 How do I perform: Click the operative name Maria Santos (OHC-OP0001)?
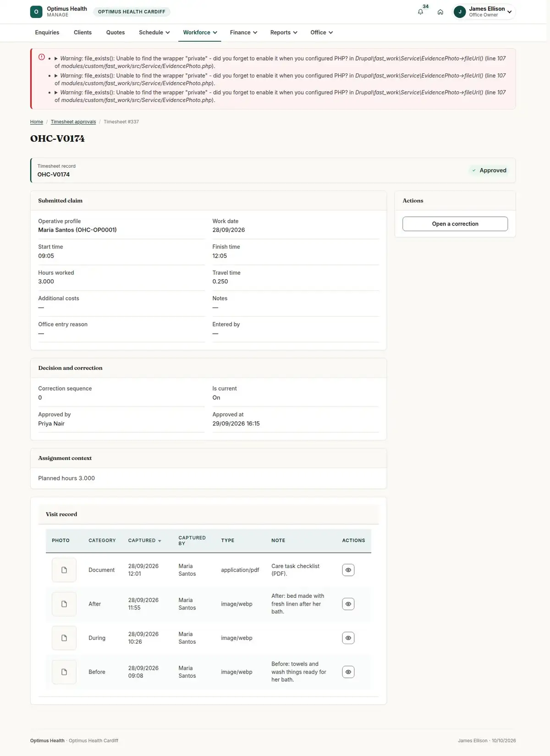click(x=77, y=230)
